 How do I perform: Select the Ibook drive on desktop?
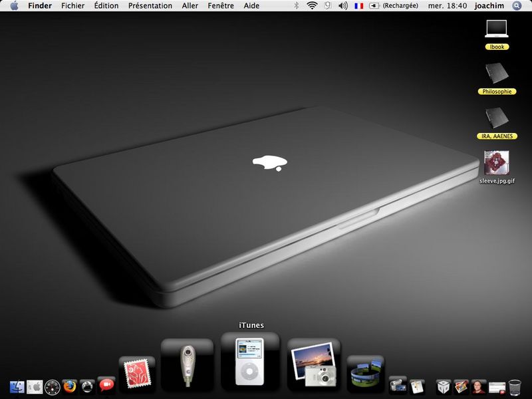[497, 29]
